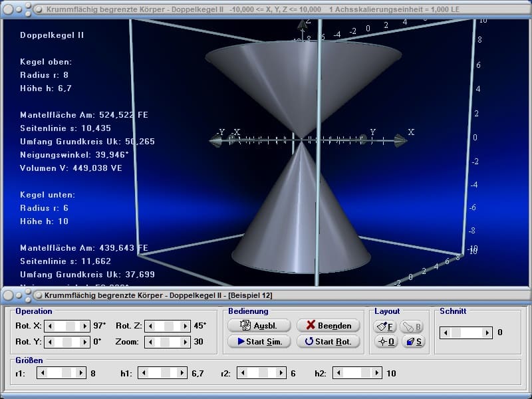Viewport: 532px width, 399px height.
Task: Start the simulation with Start Sim.
Action: [259, 341]
